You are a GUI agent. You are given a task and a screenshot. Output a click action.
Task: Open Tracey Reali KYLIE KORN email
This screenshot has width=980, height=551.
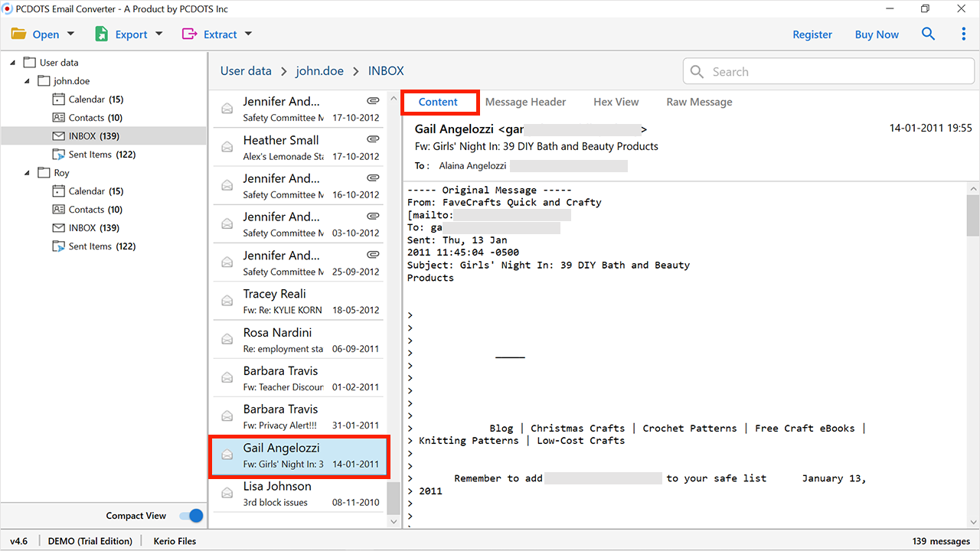(x=298, y=301)
